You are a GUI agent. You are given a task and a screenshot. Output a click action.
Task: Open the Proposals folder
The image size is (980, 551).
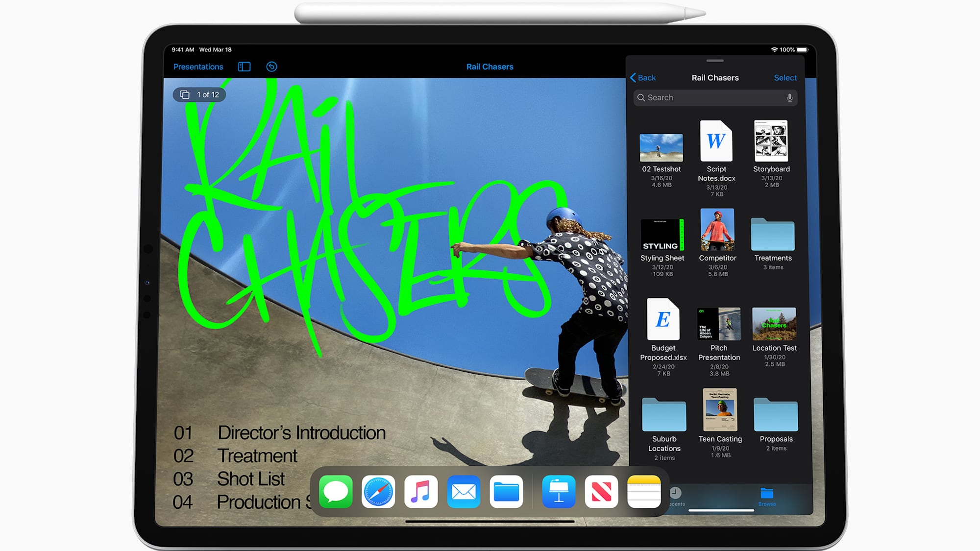click(x=776, y=415)
